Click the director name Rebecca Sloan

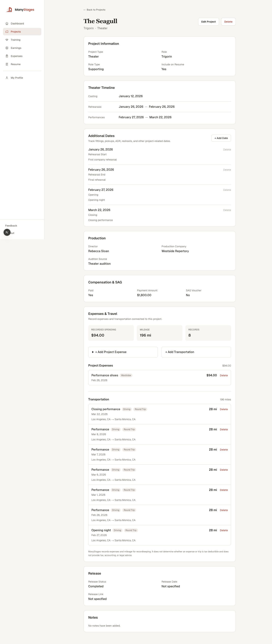coord(98,251)
